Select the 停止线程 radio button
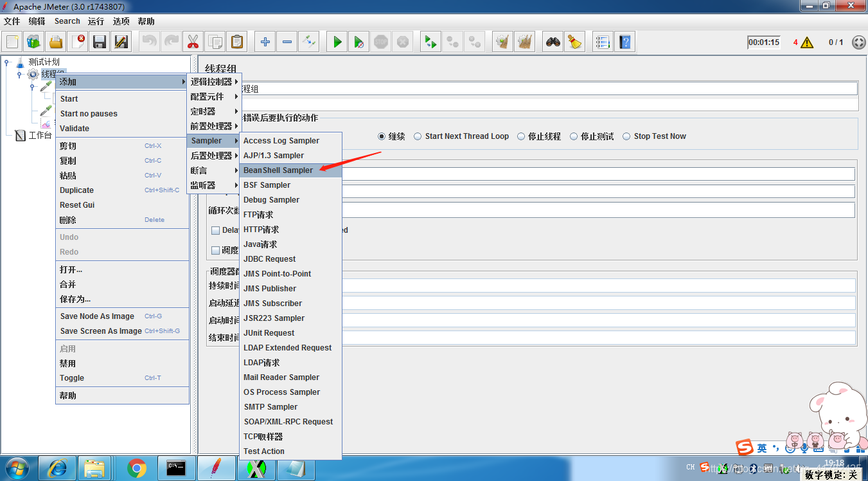Viewport: 868px width, 481px height. click(x=521, y=136)
